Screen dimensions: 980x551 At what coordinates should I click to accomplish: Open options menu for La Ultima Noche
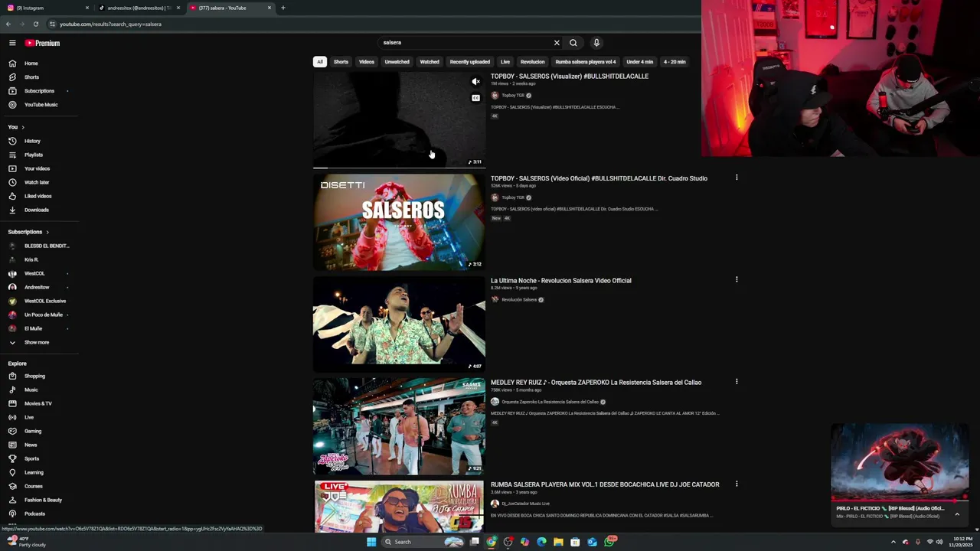tap(737, 279)
